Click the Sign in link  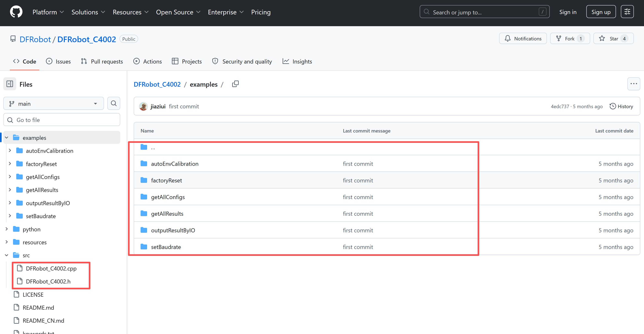568,12
